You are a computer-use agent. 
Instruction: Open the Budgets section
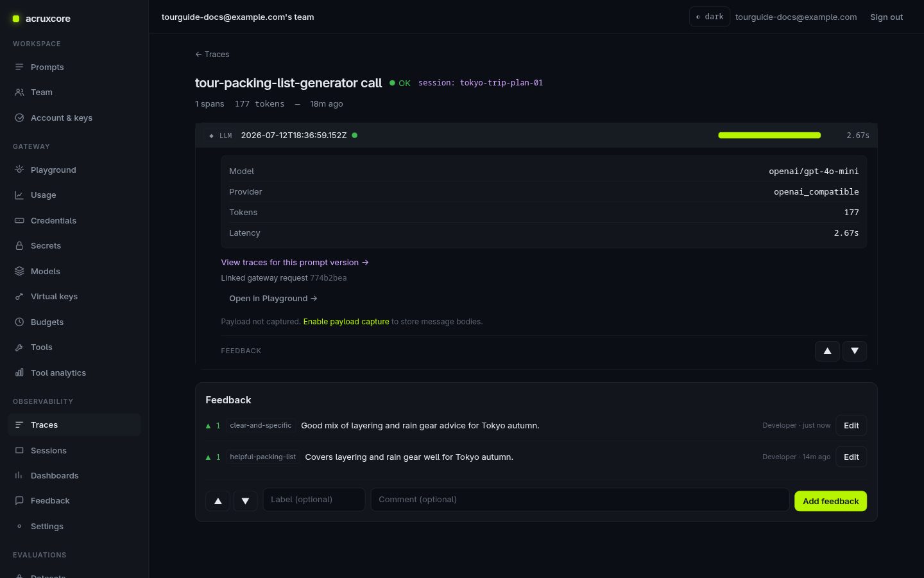[x=74, y=322]
